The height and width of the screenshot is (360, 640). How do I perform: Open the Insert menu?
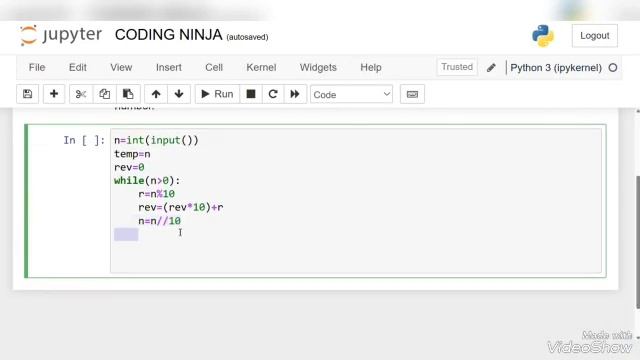[x=169, y=67]
